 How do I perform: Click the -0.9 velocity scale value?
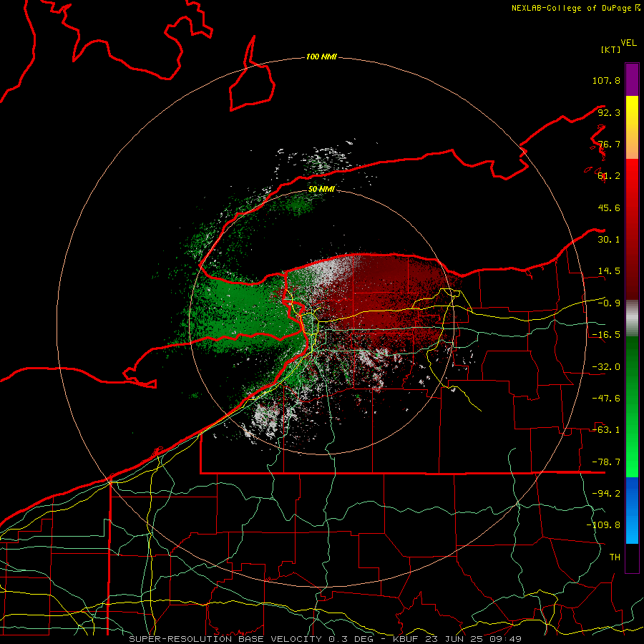click(x=609, y=303)
